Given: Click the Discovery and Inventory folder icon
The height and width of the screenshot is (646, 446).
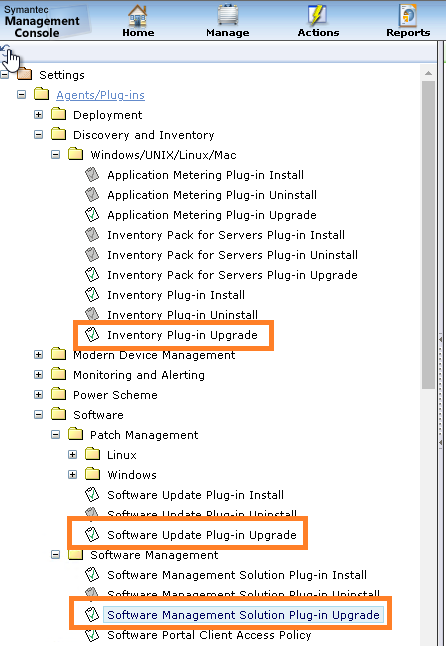Looking at the screenshot, I should click(58, 134).
